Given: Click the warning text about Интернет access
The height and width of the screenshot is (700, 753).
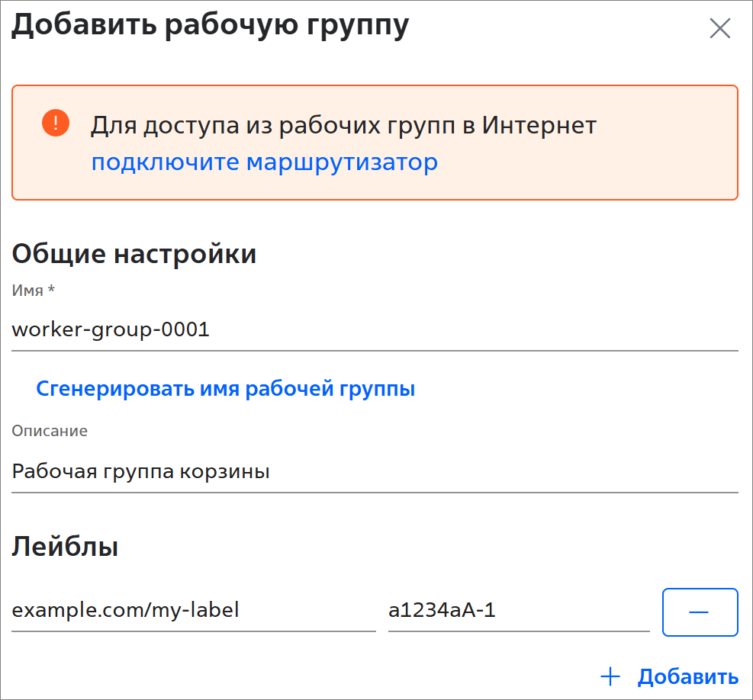Looking at the screenshot, I should pos(343,125).
